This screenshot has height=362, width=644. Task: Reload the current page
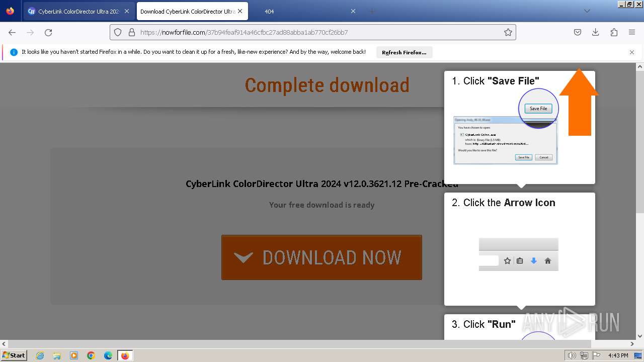point(48,32)
